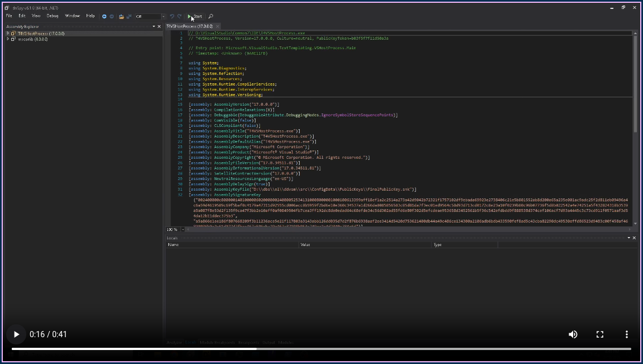
Task: Click the Redo toolbar icon
Action: pyautogui.click(x=179, y=16)
